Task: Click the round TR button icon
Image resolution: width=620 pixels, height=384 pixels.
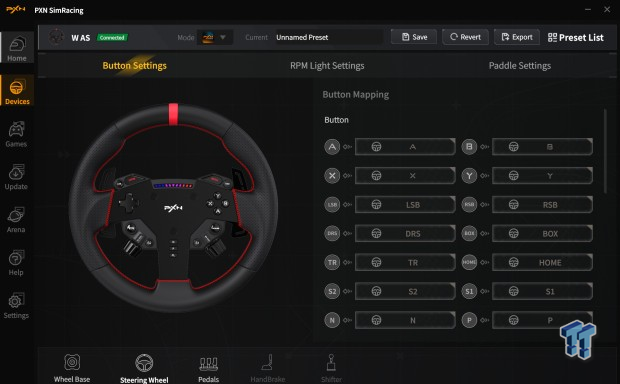Action: (x=332, y=262)
